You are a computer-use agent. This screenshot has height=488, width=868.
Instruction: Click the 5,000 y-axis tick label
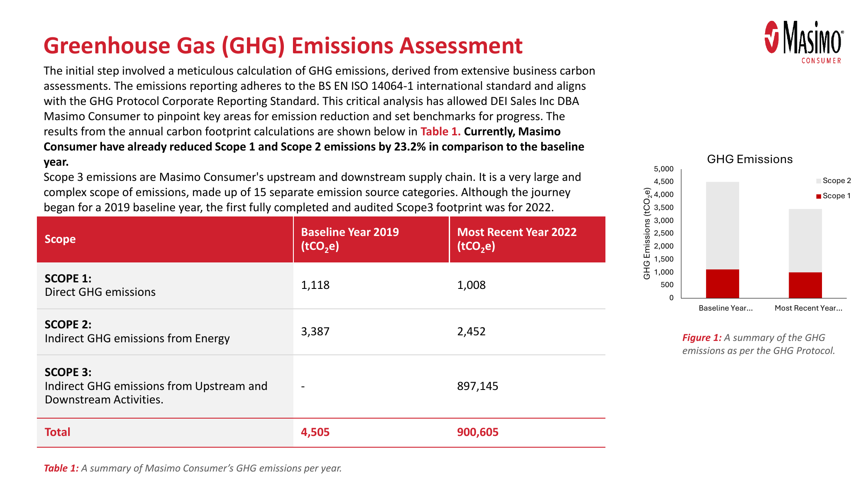[664, 169]
